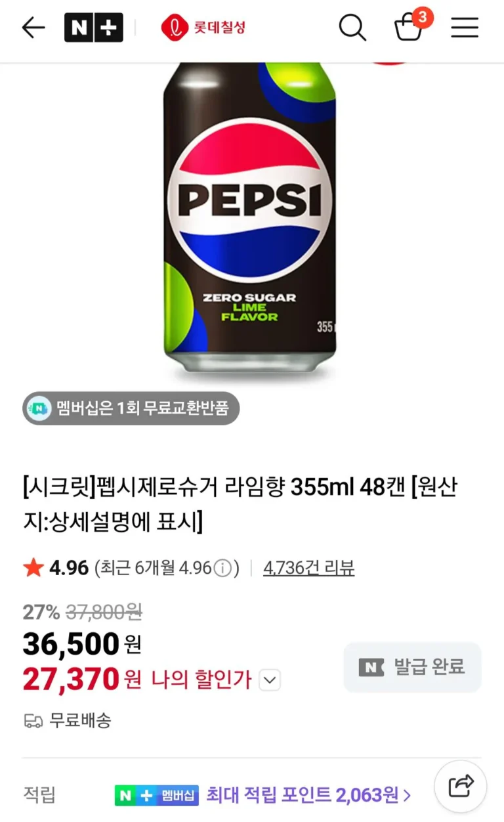Tap the Pepsi Zero Lime product image
Screen dimensions: 504x822
click(x=249, y=217)
